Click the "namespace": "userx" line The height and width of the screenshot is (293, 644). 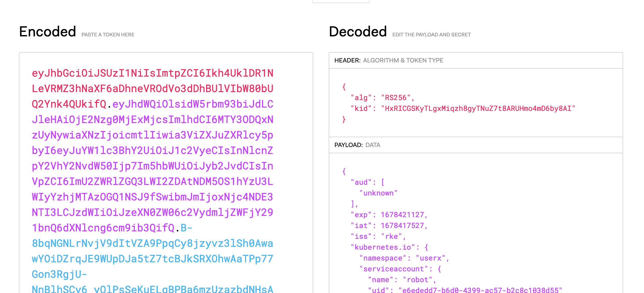[x=404, y=258]
